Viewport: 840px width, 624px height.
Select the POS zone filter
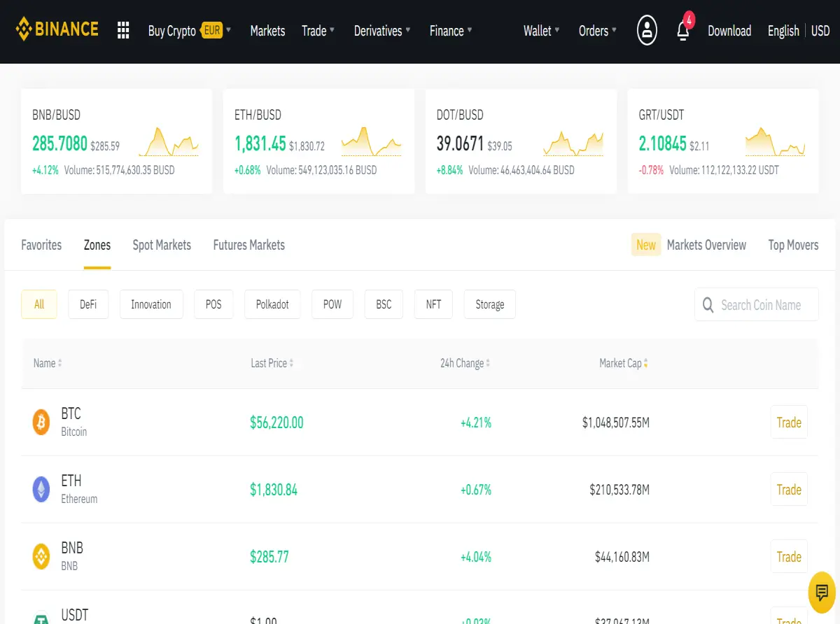(x=213, y=304)
